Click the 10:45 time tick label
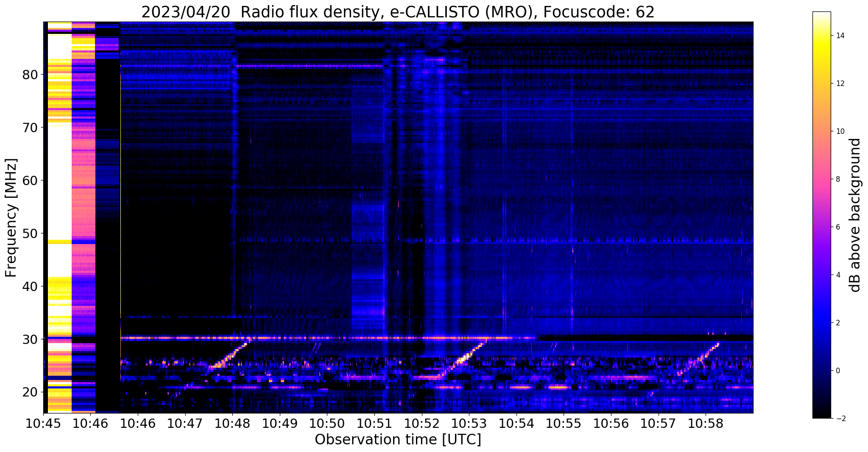The image size is (868, 452). click(43, 423)
